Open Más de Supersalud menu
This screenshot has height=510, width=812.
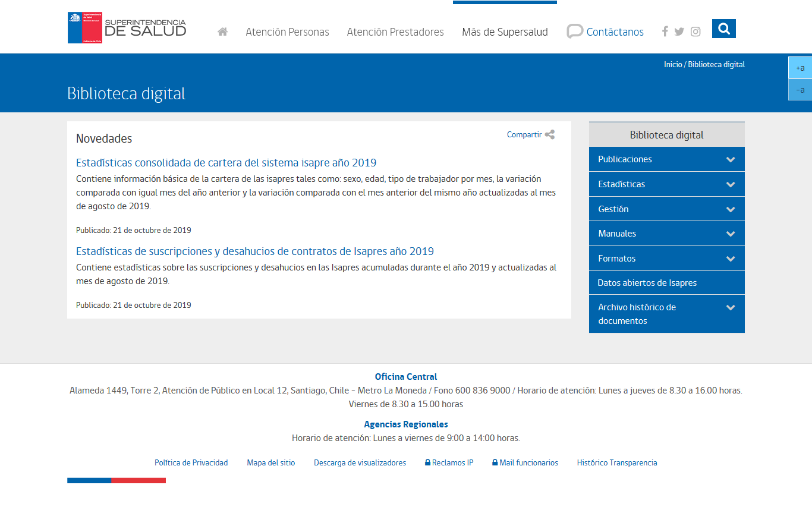pyautogui.click(x=505, y=32)
